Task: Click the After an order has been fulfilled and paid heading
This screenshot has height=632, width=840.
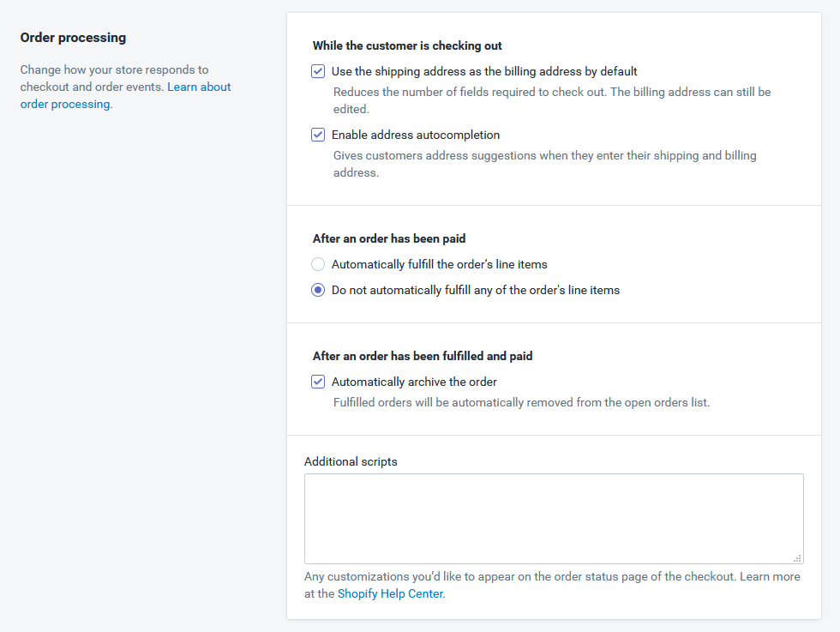Action: tap(423, 356)
